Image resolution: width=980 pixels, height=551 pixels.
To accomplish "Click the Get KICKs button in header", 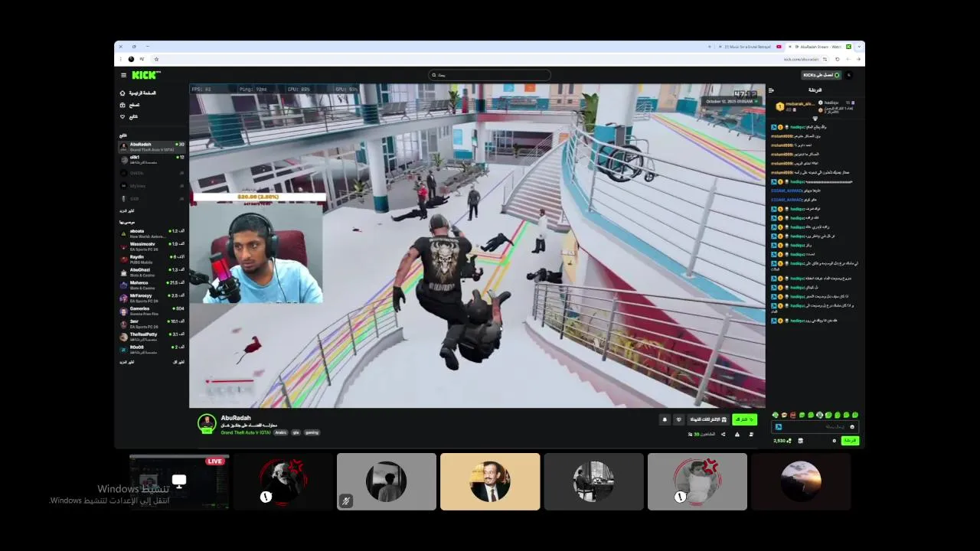I will [x=822, y=75].
